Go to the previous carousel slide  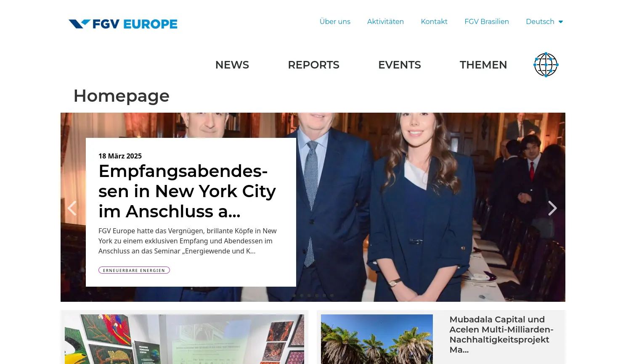pos(72,208)
